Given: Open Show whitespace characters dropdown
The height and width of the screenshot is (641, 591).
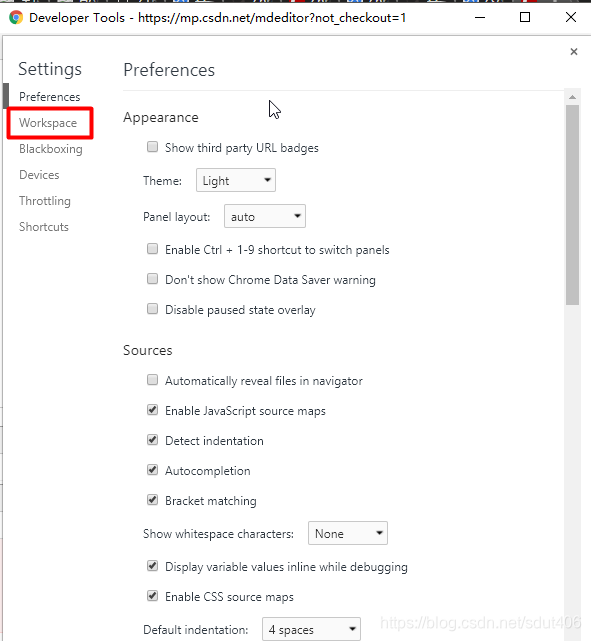Looking at the screenshot, I should (348, 533).
